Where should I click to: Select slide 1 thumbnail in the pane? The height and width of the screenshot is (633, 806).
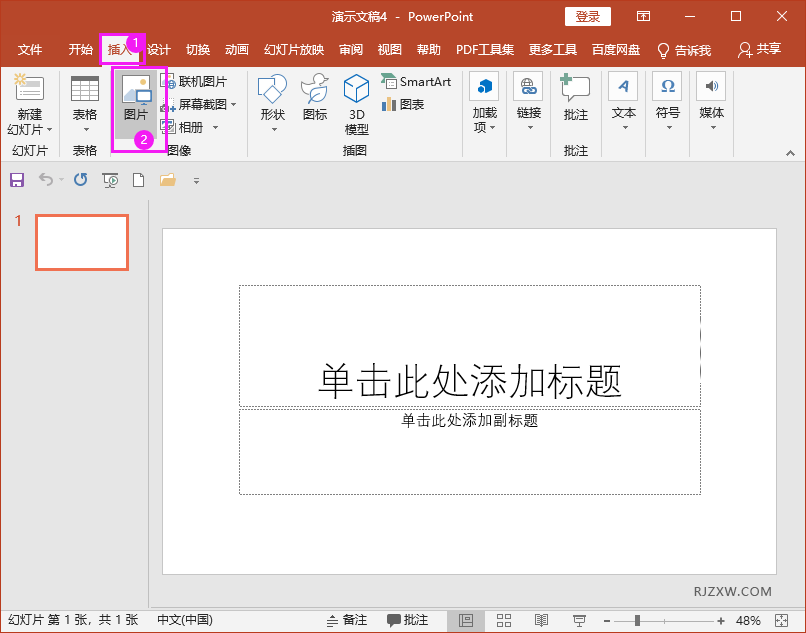81,242
